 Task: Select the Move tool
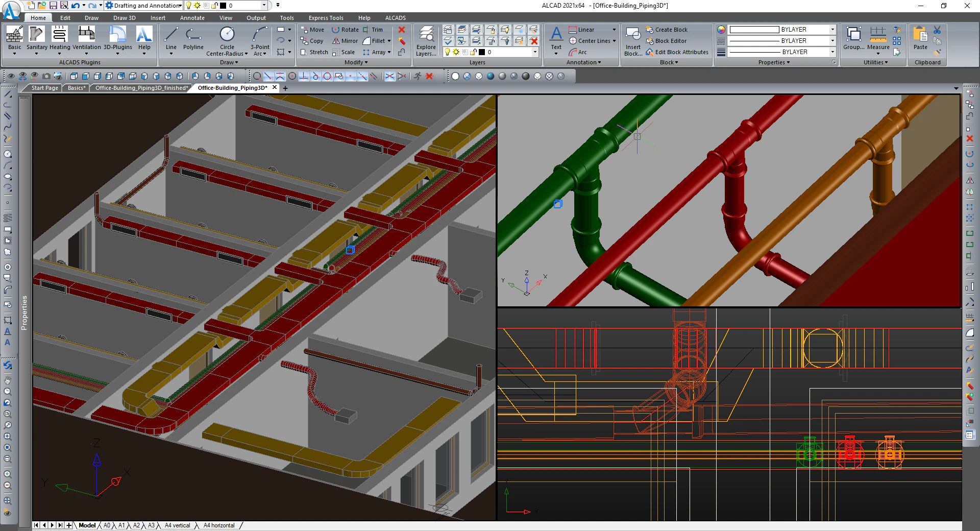click(x=312, y=29)
